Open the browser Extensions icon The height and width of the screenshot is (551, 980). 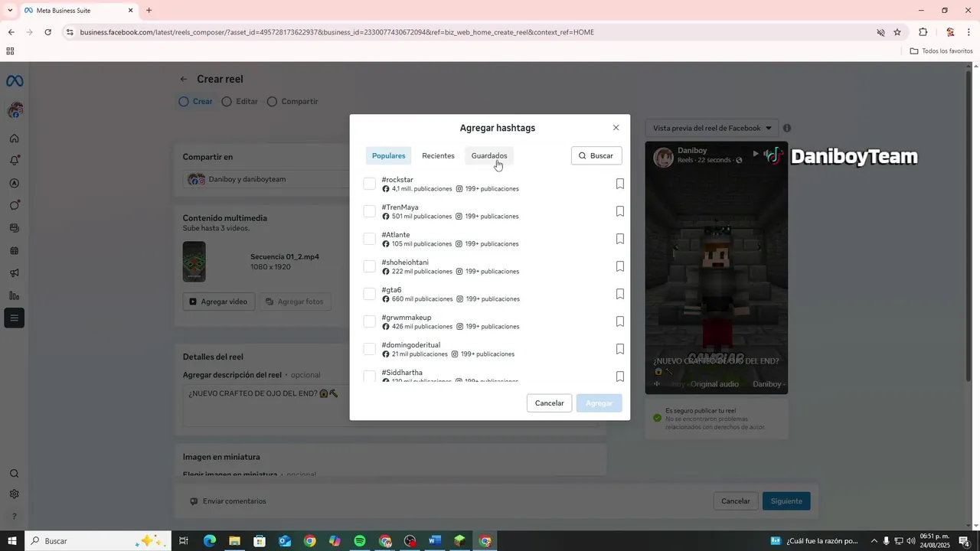click(x=923, y=32)
